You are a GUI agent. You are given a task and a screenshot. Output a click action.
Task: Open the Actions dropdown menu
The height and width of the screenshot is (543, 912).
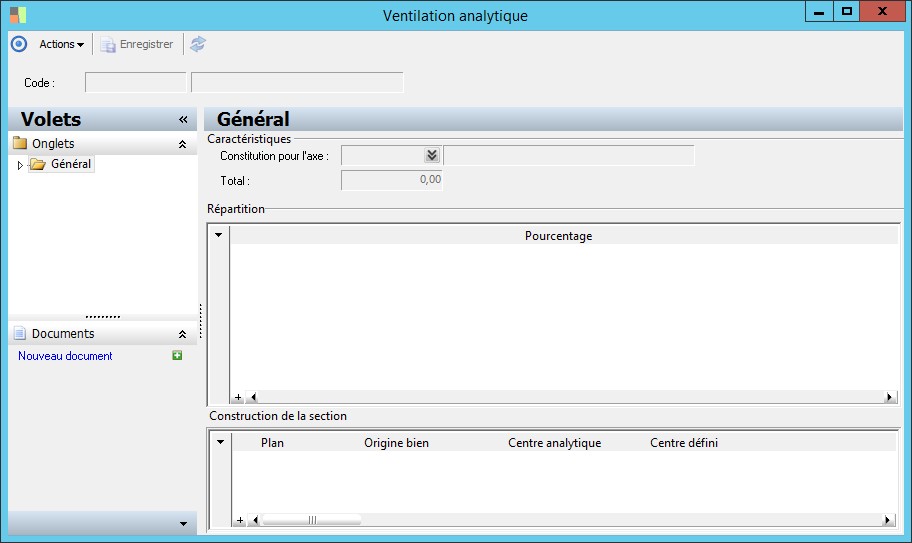[x=62, y=44]
